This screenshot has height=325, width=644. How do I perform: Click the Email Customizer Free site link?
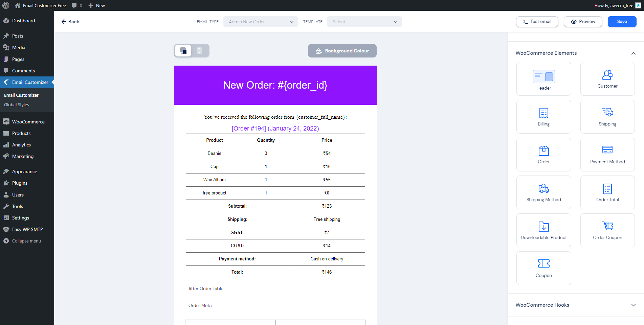41,5
